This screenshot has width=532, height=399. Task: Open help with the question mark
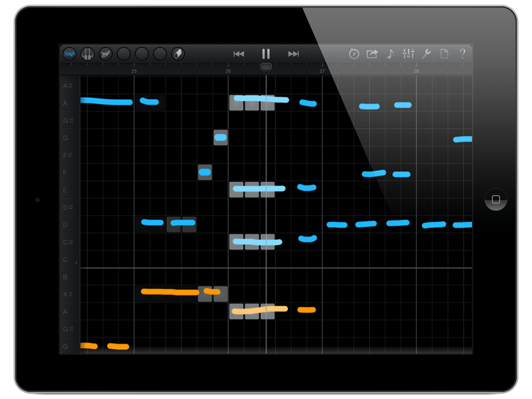coord(462,54)
